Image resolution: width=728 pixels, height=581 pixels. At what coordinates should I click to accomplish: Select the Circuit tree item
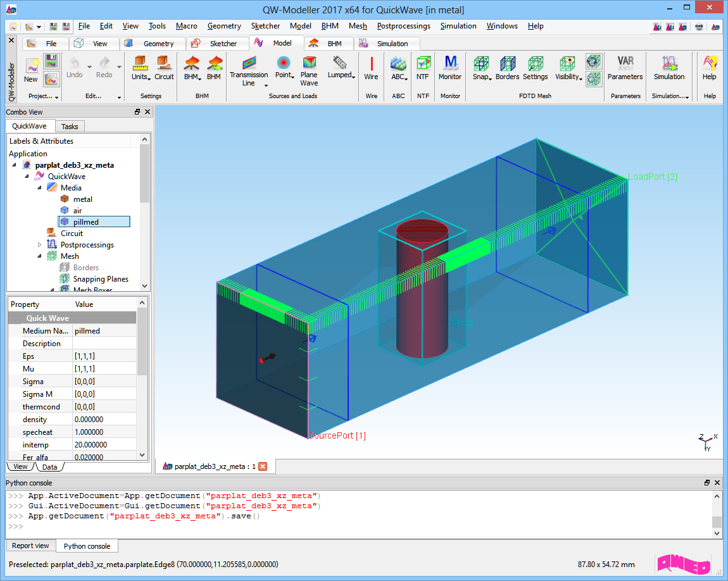coord(65,234)
